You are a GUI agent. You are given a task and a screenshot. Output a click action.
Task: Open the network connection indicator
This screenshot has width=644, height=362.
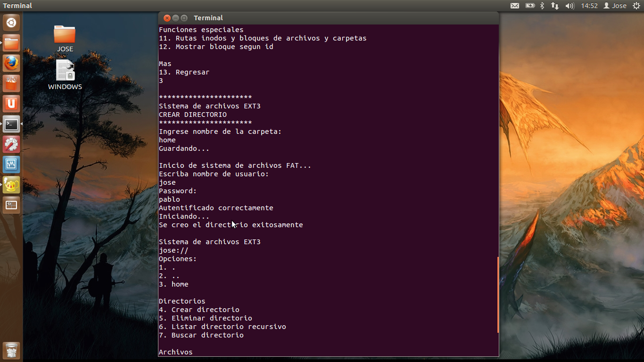click(x=555, y=6)
